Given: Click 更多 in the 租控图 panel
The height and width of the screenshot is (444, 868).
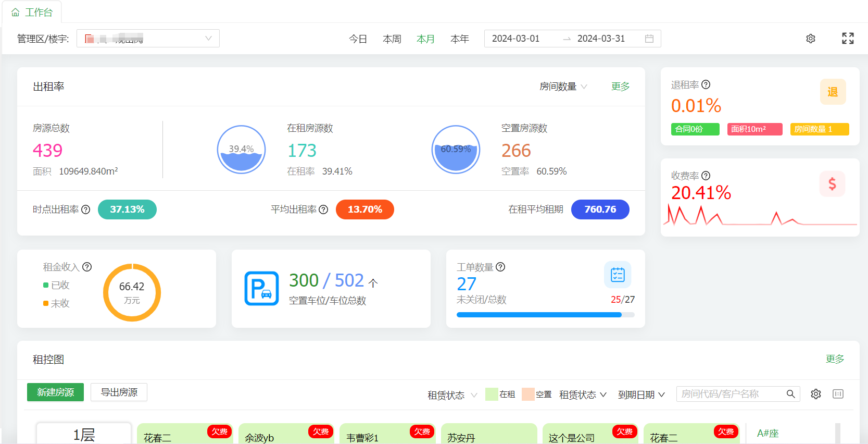Looking at the screenshot, I should tap(835, 359).
